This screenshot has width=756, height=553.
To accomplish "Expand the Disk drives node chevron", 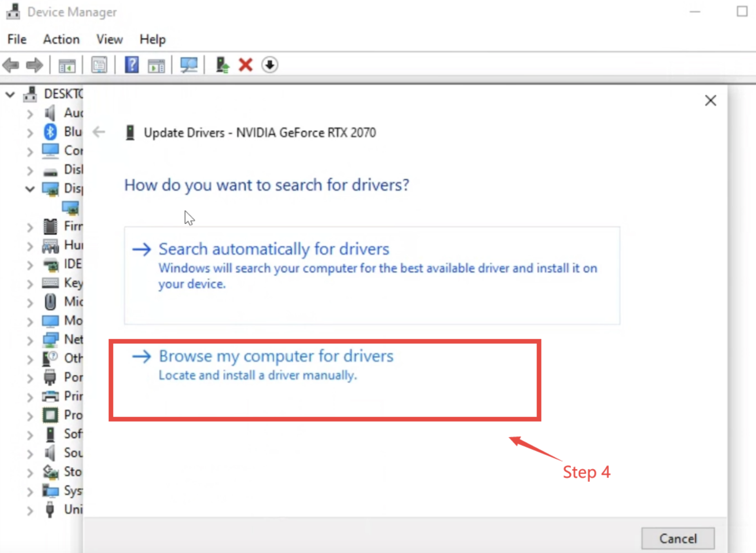I will 30,171.
